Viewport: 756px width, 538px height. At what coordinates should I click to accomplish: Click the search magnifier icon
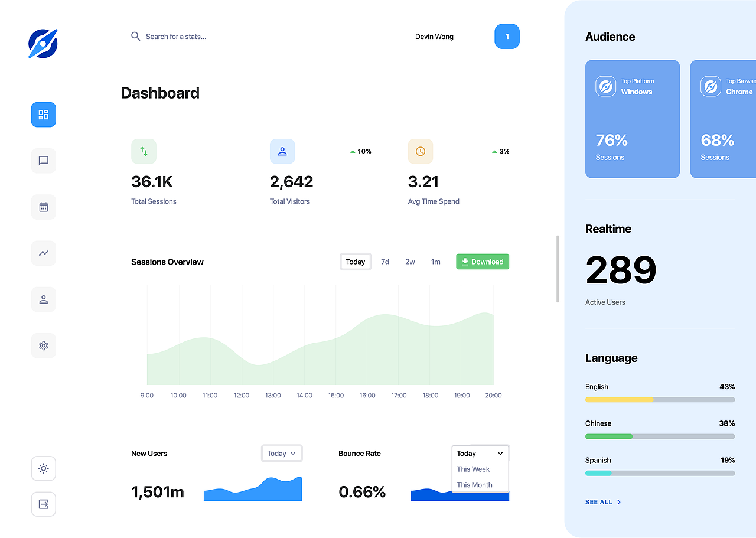tap(135, 36)
